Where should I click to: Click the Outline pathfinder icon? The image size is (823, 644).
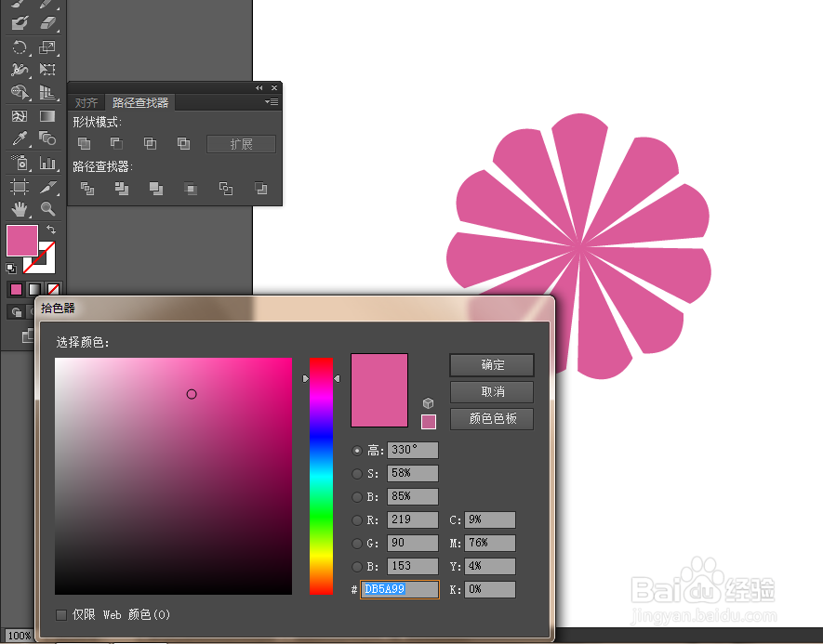tap(226, 189)
